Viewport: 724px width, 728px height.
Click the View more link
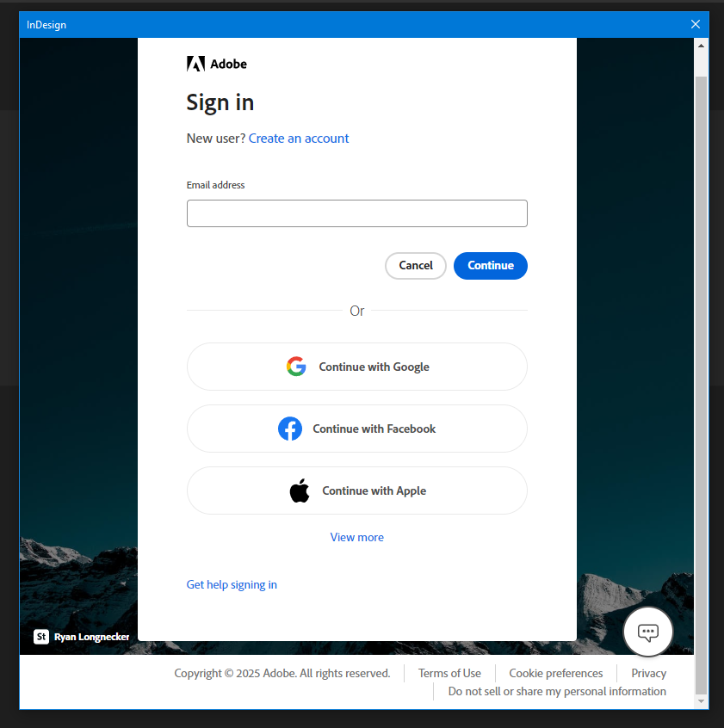click(356, 537)
